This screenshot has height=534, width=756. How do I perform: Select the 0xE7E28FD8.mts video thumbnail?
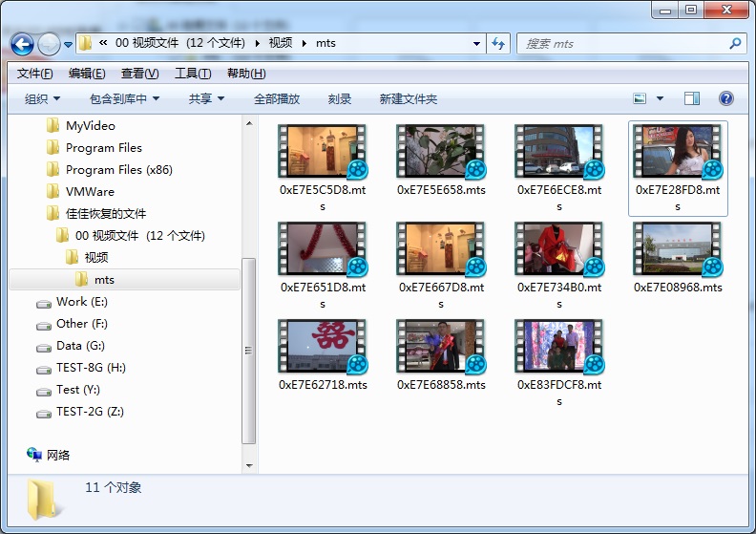coord(678,153)
